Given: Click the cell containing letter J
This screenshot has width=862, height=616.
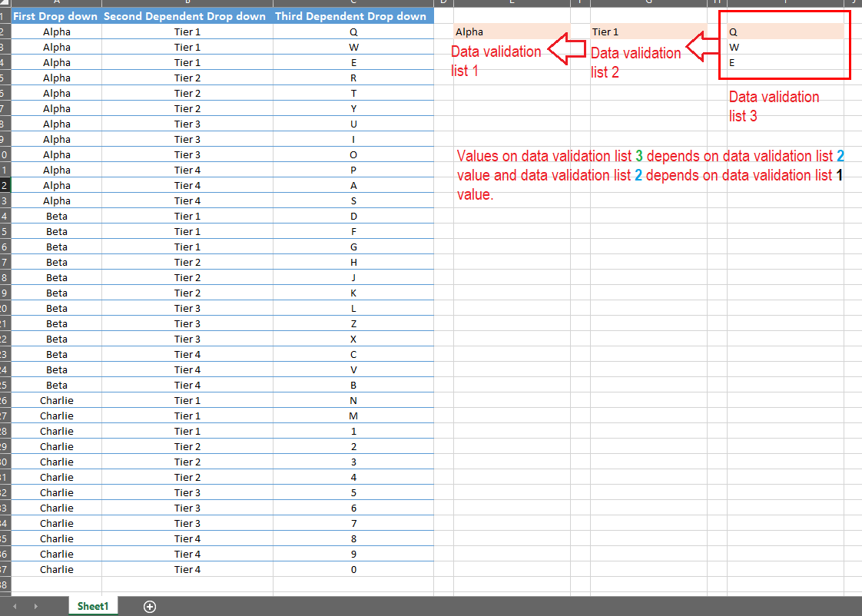Looking at the screenshot, I should (x=353, y=278).
